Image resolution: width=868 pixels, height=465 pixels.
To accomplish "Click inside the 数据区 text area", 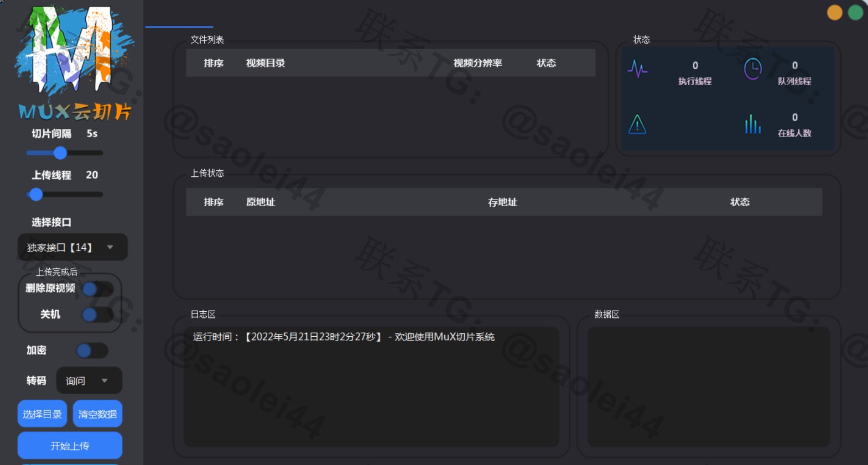I will pyautogui.click(x=709, y=386).
